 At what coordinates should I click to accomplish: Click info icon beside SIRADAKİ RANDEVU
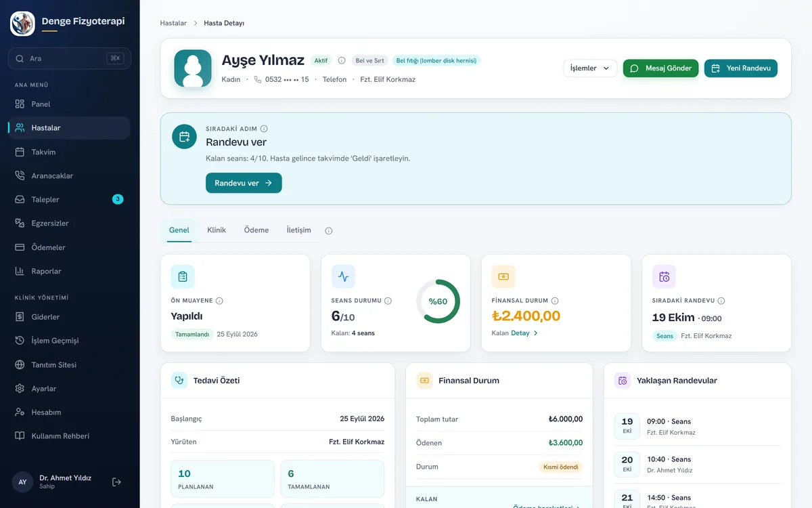(721, 301)
